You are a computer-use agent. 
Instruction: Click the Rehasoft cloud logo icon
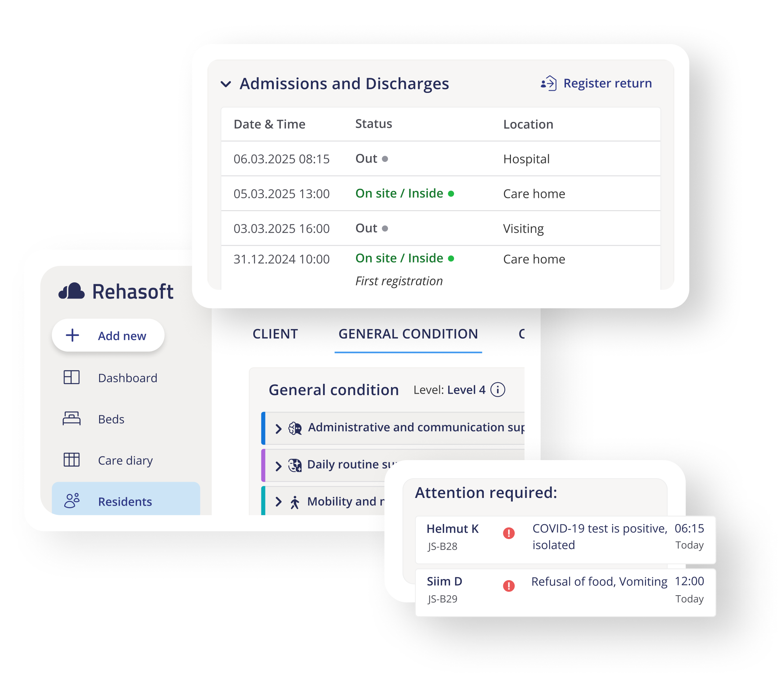71,292
